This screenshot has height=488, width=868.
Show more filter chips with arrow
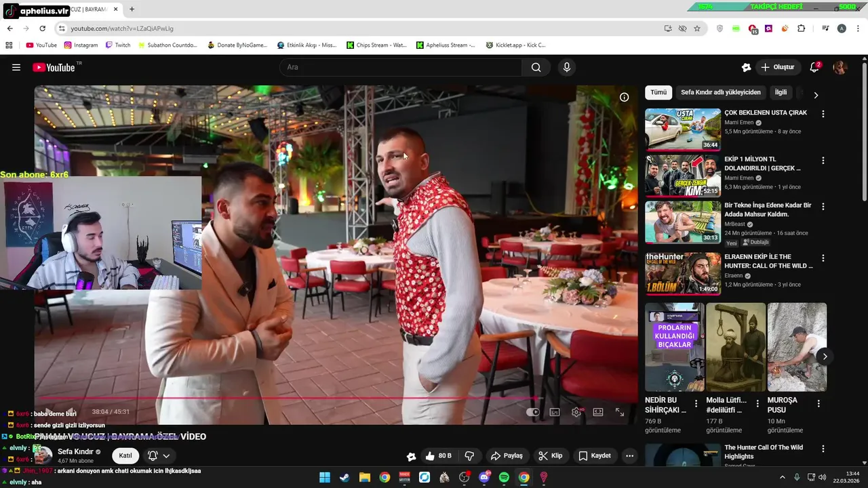tap(816, 96)
